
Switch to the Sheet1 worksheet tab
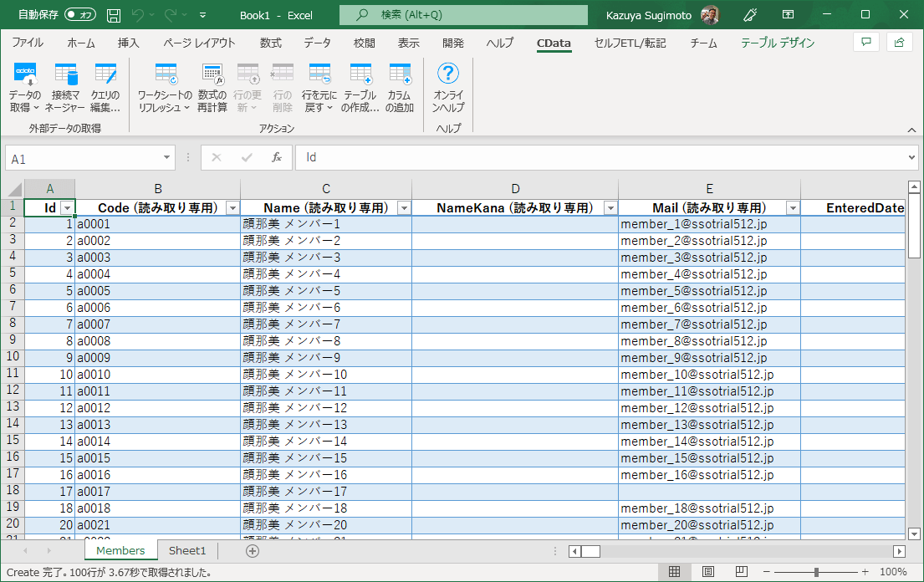point(187,550)
